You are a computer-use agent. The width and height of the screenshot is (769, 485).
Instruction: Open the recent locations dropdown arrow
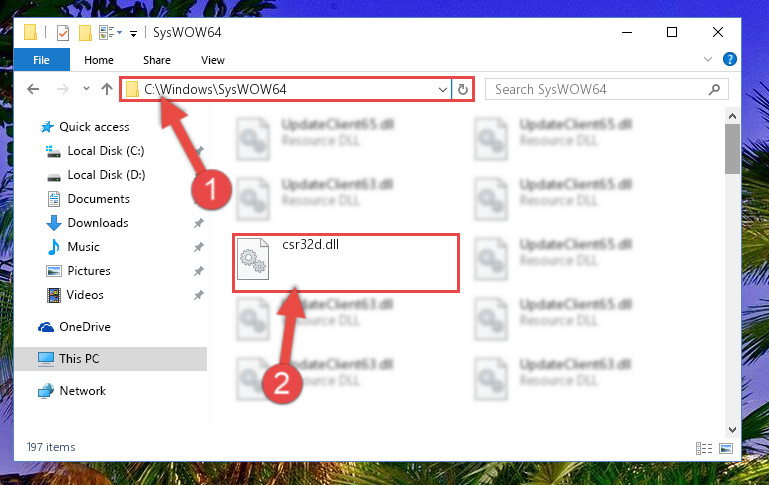tap(86, 89)
